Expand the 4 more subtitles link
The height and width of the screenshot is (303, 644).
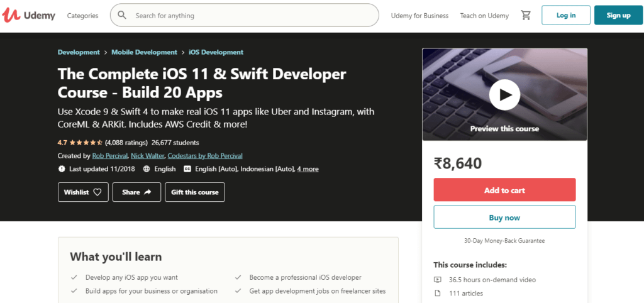(308, 168)
